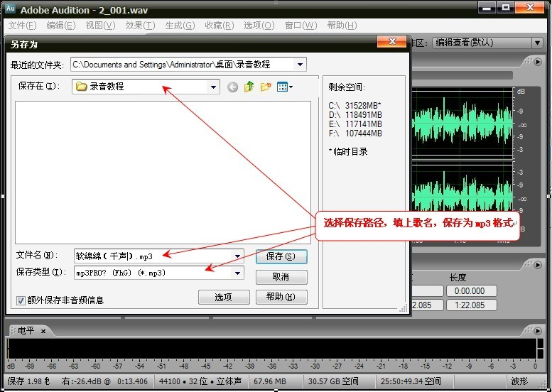Click the 取消 button
This screenshot has width=552, height=392.
(x=281, y=277)
